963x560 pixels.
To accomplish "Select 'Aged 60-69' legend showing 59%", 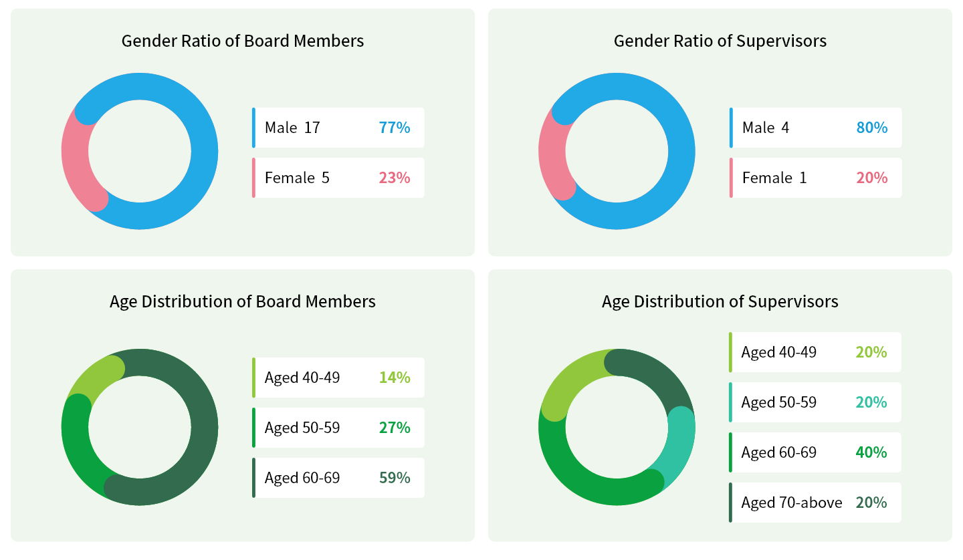I will pos(338,478).
